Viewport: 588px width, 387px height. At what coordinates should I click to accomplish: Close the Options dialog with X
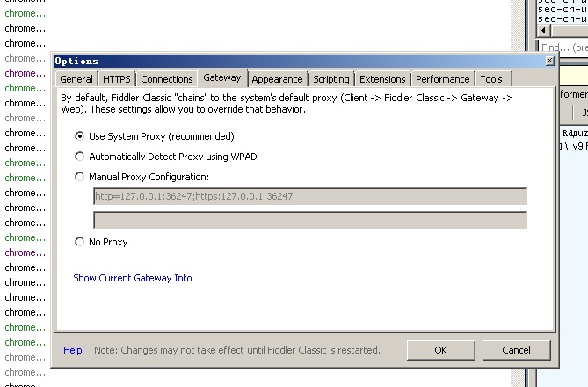pos(549,61)
